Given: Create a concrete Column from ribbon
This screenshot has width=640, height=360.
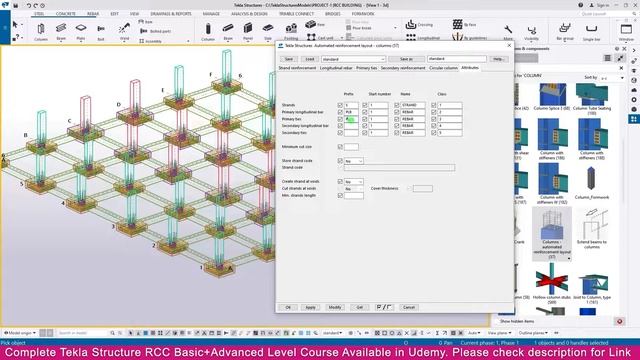Looking at the screenshot, I should coord(208,31).
